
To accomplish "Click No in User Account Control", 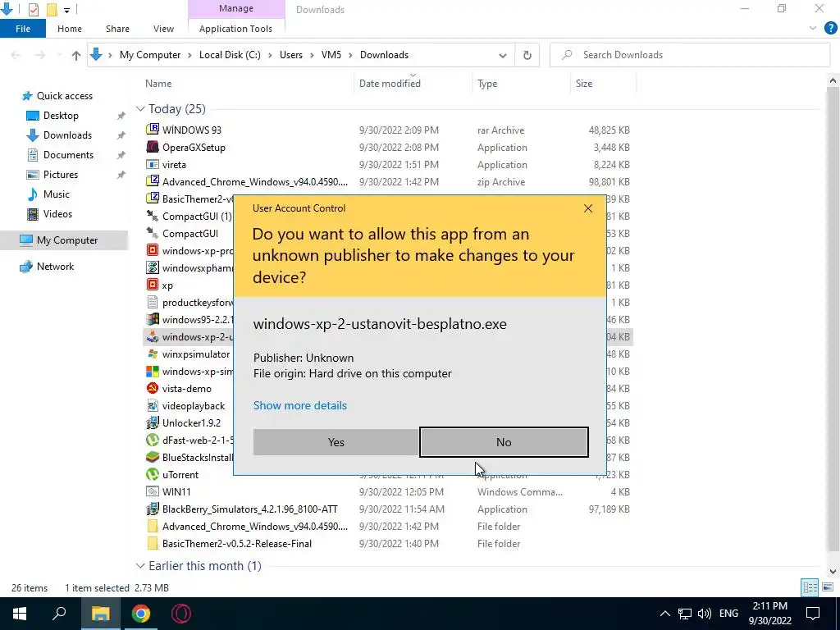I will pyautogui.click(x=504, y=442).
